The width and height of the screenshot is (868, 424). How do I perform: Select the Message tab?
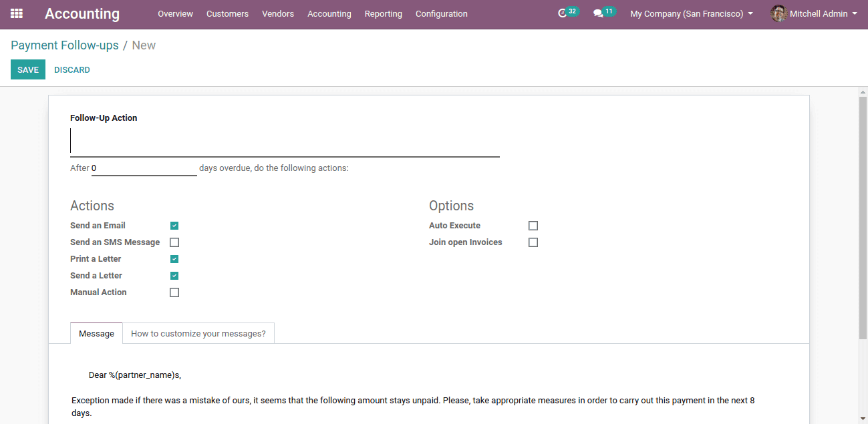[96, 333]
